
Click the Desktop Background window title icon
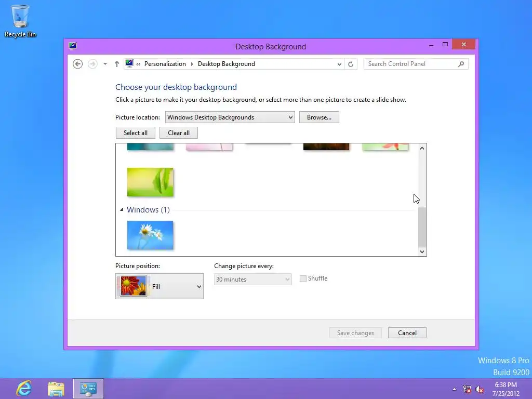coord(73,46)
